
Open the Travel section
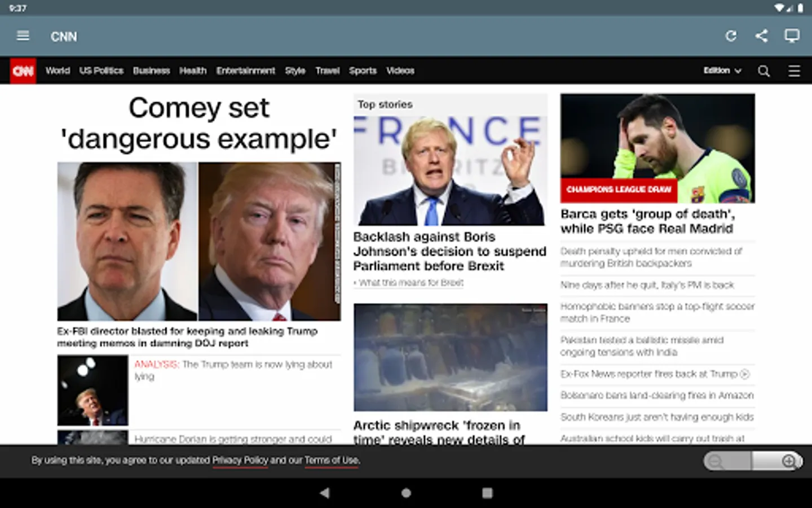tap(327, 71)
